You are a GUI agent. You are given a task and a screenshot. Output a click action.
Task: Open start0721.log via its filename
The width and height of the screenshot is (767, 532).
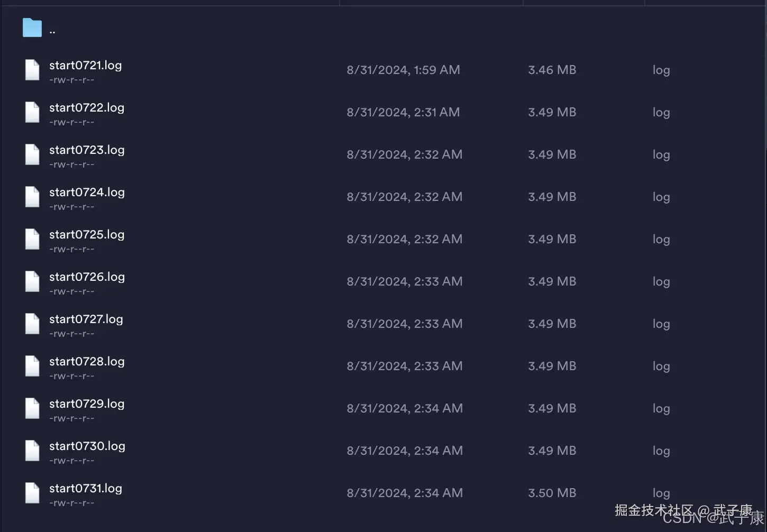coord(85,65)
